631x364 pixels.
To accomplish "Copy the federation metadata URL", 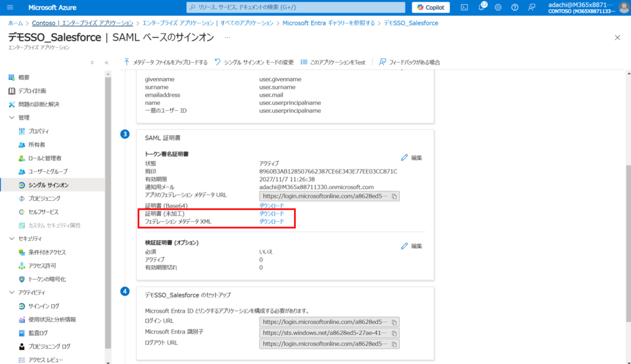I will [x=394, y=196].
